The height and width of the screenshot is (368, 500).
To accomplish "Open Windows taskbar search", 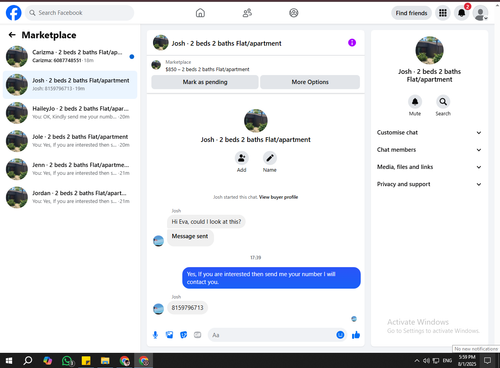I will 28,361.
